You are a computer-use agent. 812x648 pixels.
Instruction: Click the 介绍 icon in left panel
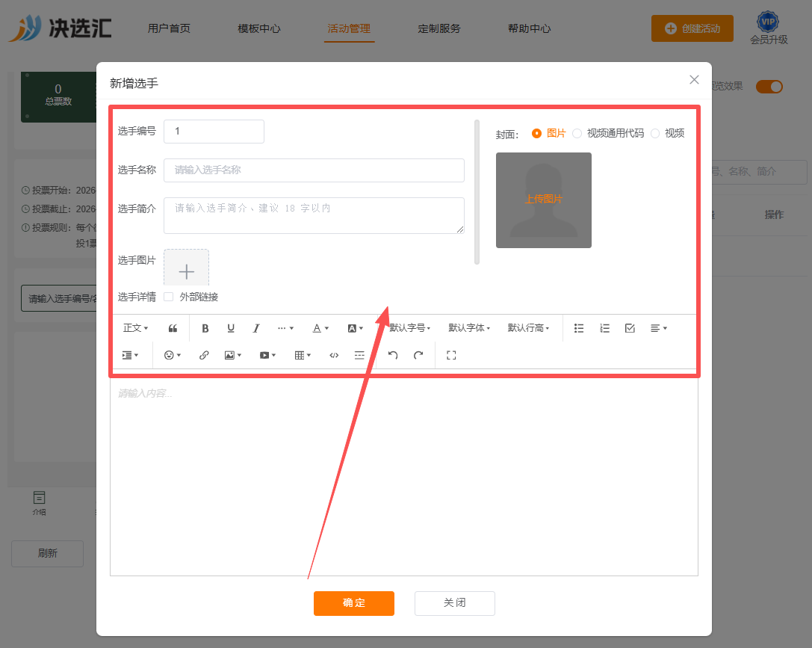40,503
